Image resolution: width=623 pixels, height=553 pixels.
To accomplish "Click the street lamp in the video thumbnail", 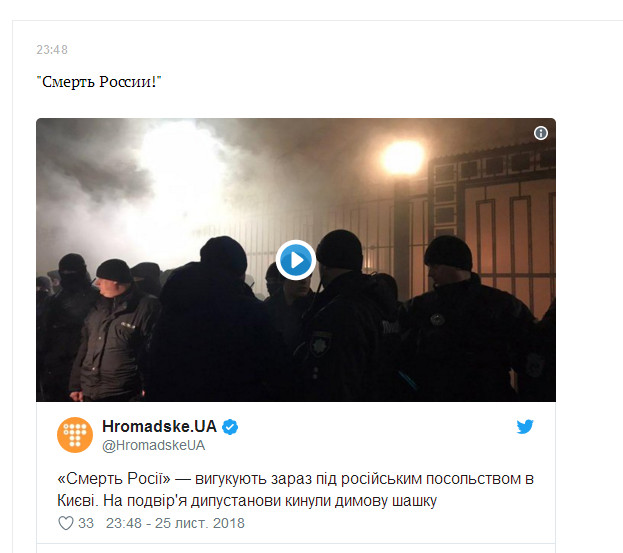I will (402, 157).
